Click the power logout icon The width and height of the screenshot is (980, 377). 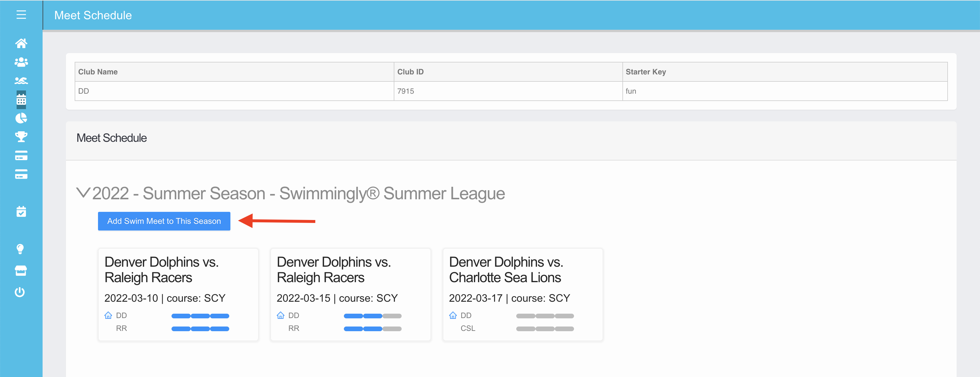point(20,292)
